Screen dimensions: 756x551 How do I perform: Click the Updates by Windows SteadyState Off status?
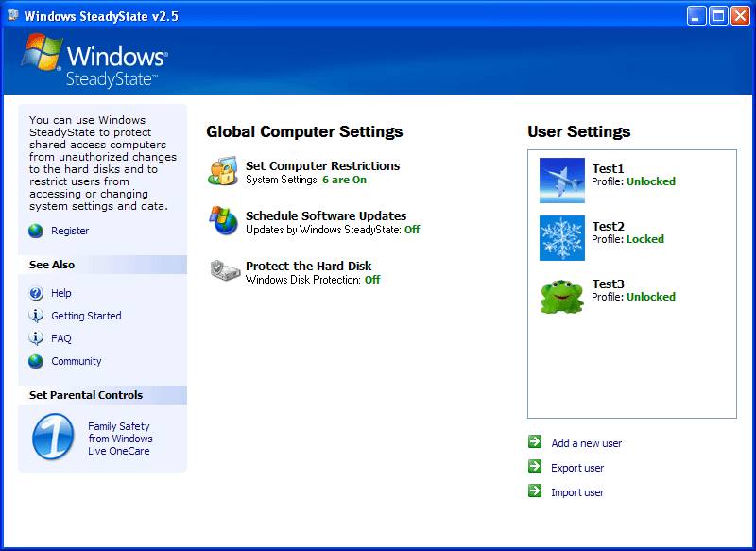pos(412,230)
